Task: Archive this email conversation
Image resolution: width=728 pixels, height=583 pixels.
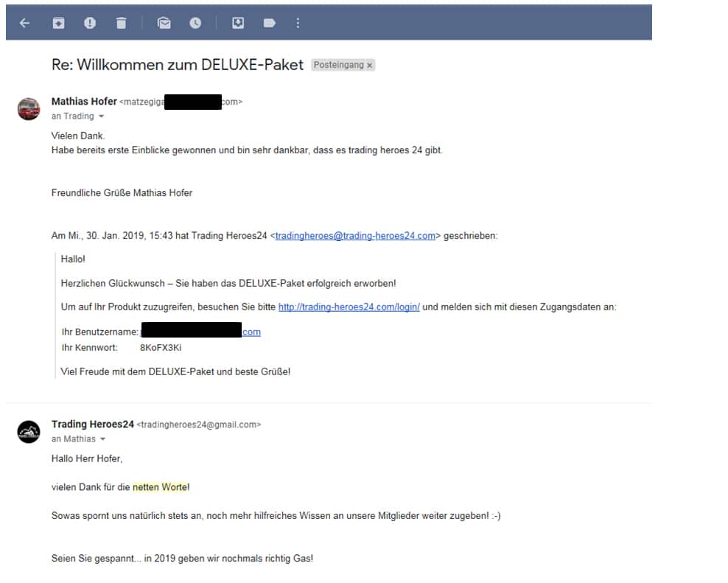Action: point(58,23)
